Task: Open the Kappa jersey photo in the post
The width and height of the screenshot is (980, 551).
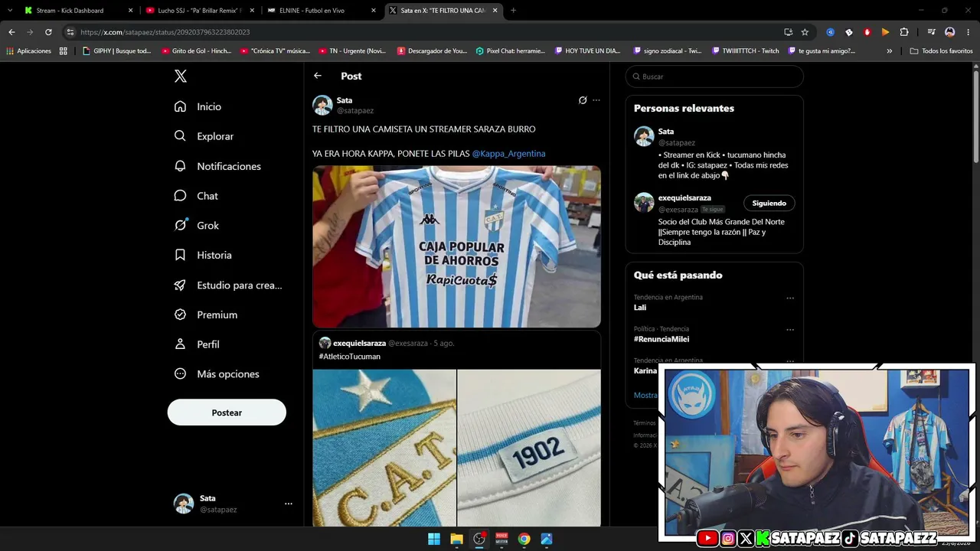Action: pyautogui.click(x=456, y=246)
